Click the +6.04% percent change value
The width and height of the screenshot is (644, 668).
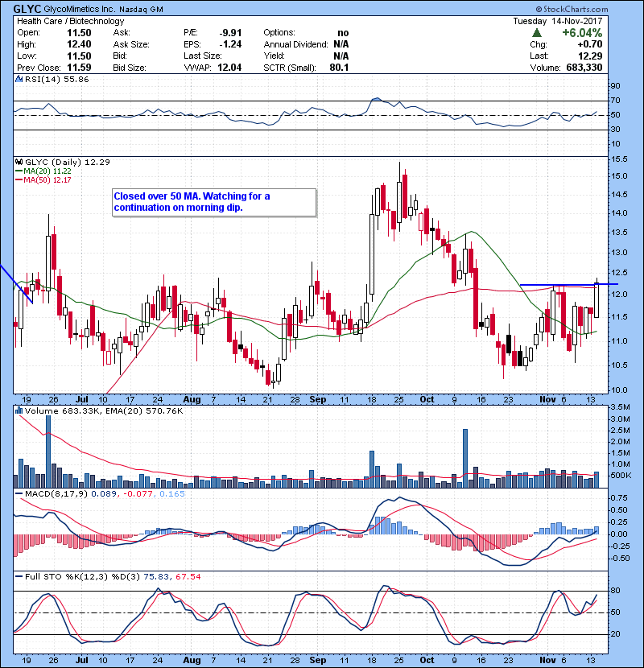[582, 33]
